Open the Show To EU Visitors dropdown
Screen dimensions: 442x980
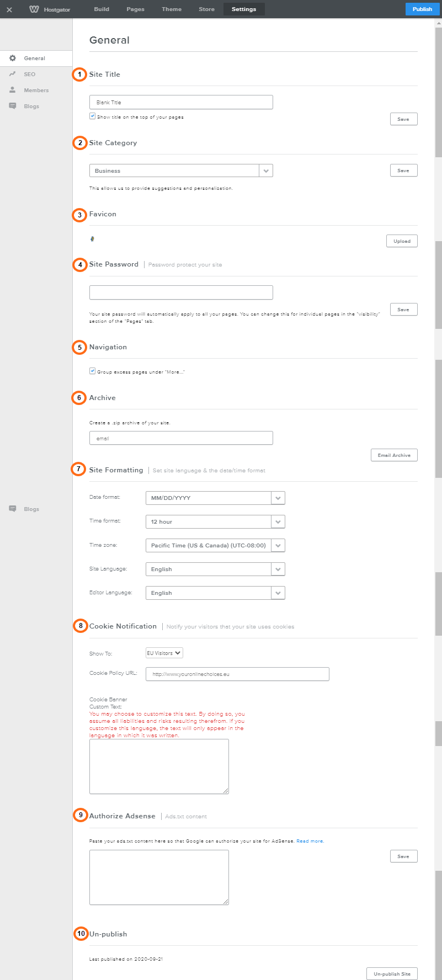pos(164,653)
